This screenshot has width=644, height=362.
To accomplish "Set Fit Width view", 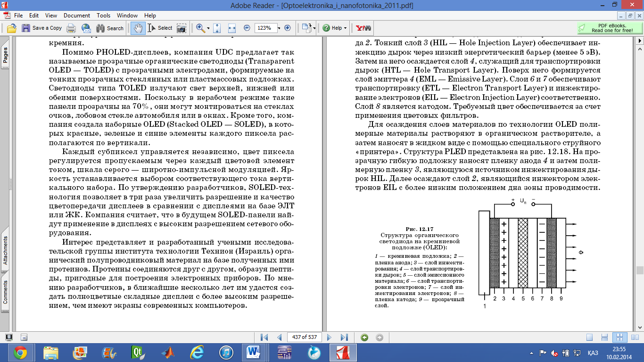I will pos(231,28).
